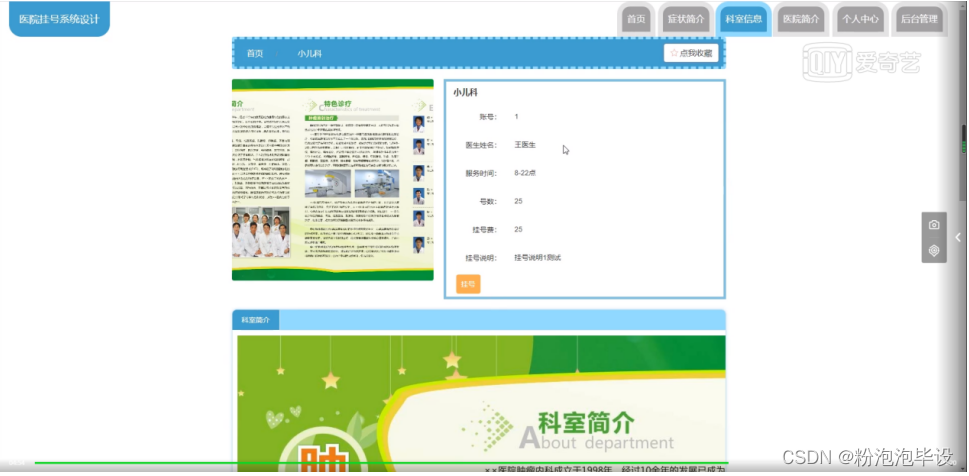Click the 科室简介 About department banner image

[481, 402]
